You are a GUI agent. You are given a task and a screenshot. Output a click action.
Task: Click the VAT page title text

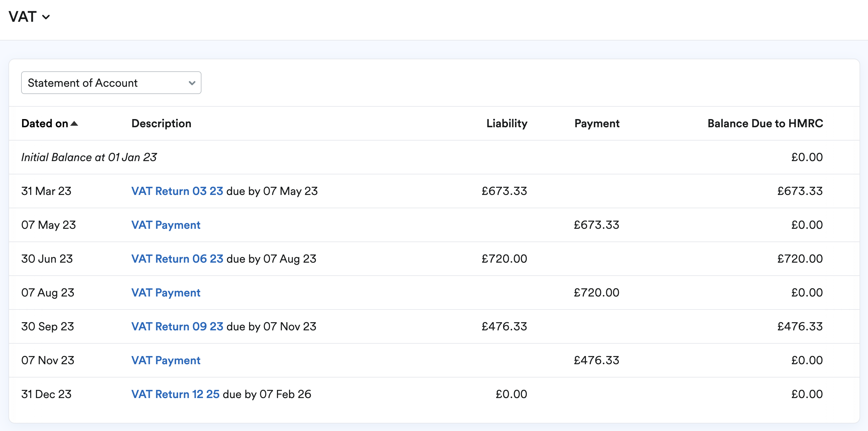pos(22,17)
